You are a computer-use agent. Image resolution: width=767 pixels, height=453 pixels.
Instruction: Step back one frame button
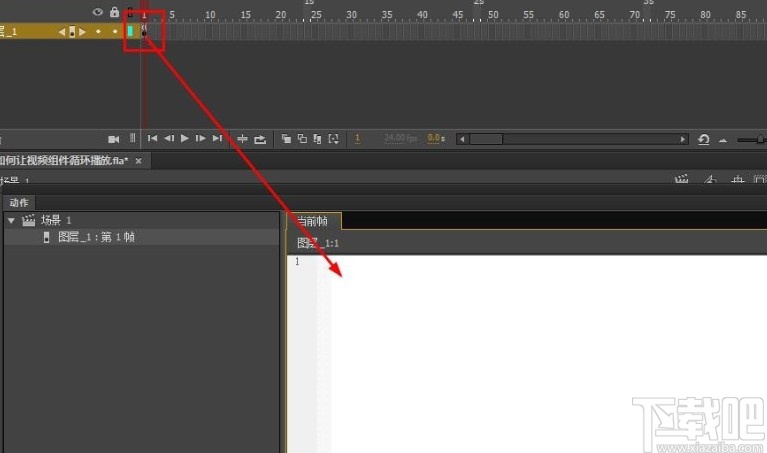(x=169, y=138)
